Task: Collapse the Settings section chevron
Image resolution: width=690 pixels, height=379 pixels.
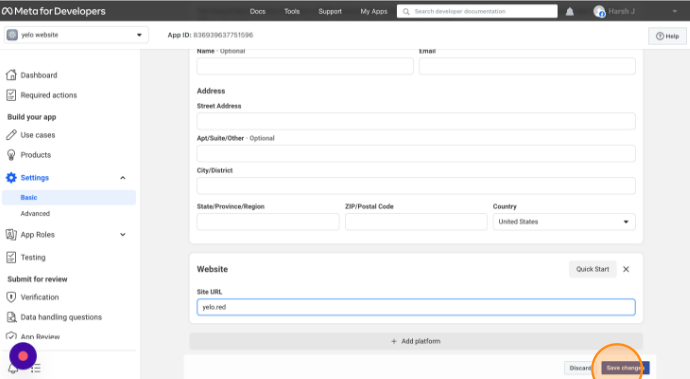Action: pyautogui.click(x=123, y=178)
